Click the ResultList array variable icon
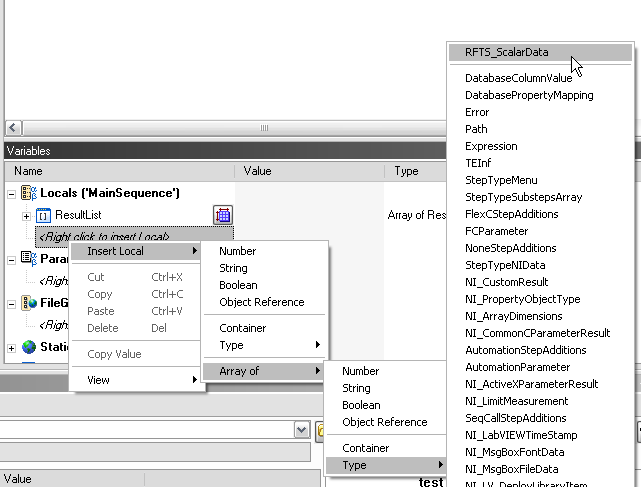 (x=43, y=215)
